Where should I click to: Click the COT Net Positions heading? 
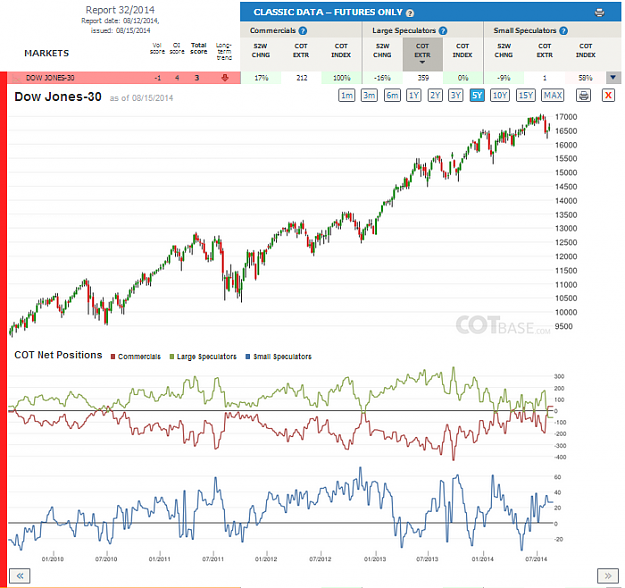(58, 355)
